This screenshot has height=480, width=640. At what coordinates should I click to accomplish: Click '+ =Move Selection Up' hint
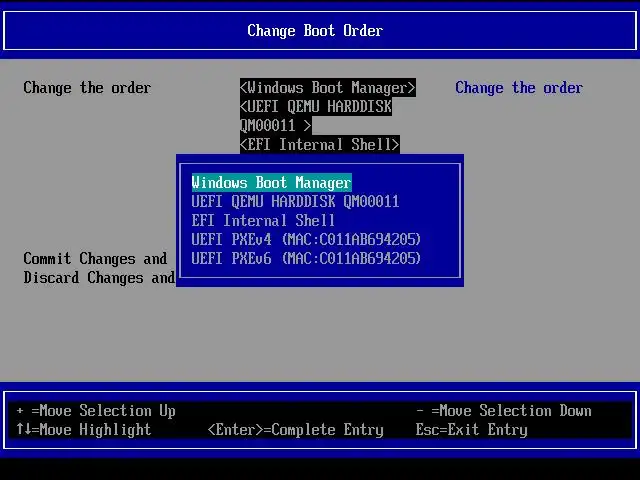coord(96,411)
